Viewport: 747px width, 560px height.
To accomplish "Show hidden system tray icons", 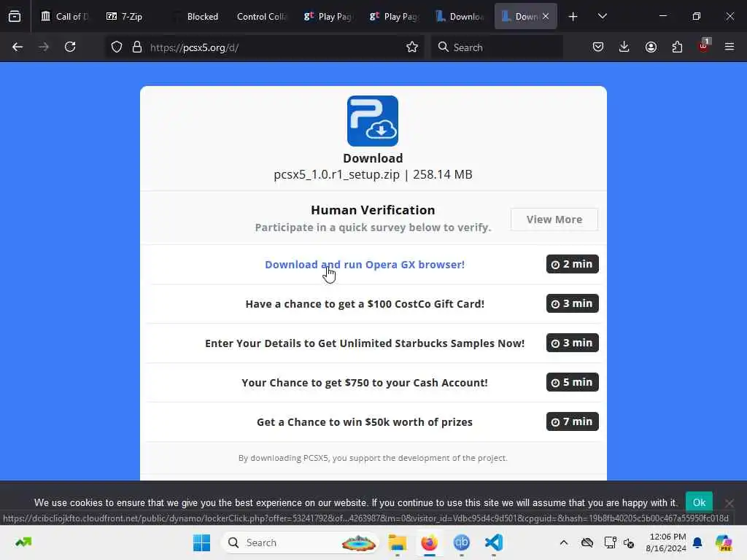I will point(564,542).
